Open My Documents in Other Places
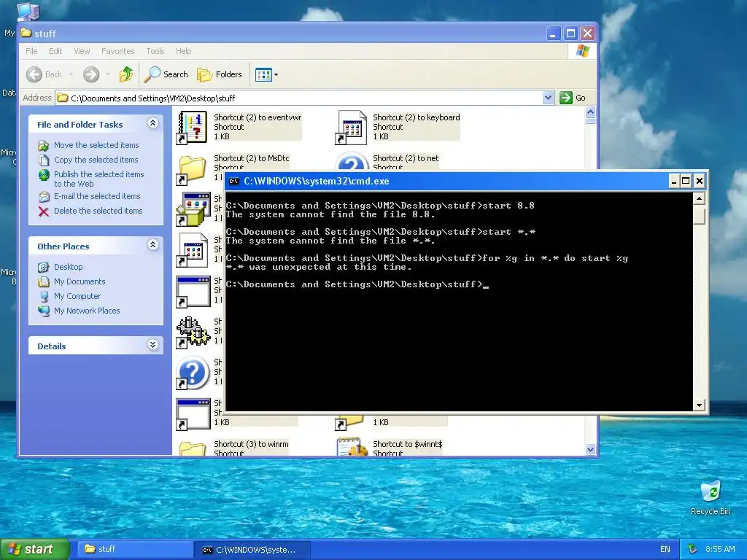The image size is (747, 560). click(x=79, y=281)
